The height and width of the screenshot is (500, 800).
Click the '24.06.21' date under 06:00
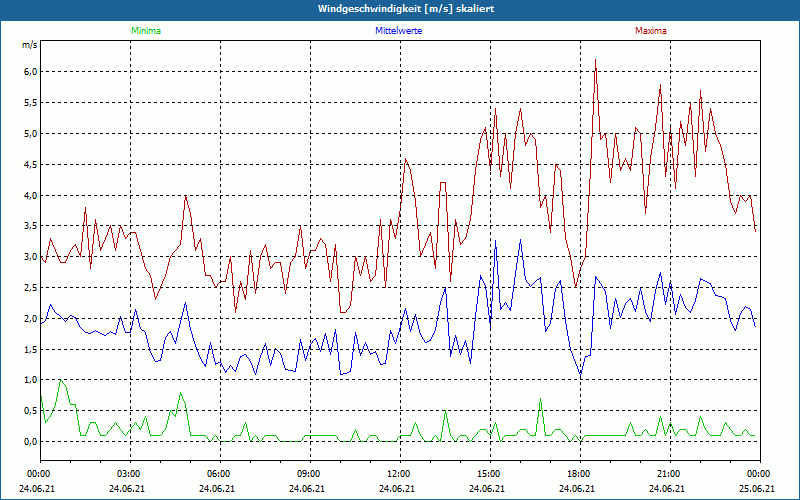click(x=218, y=488)
